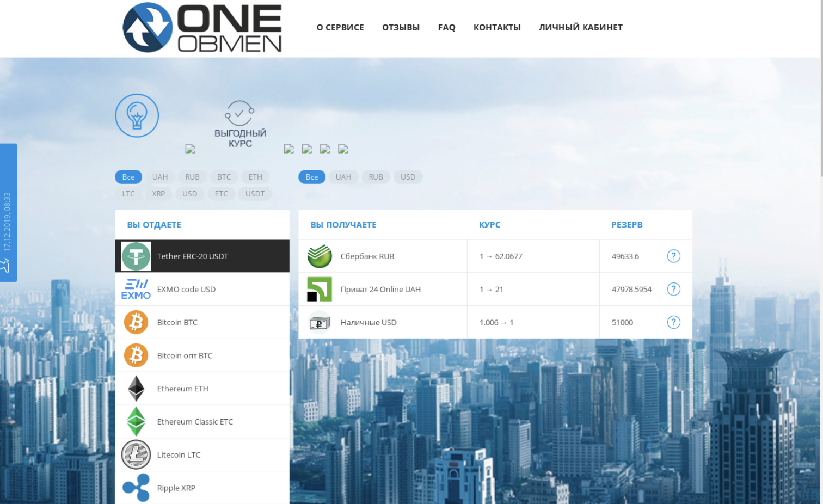Filter receive currencies by UAH
This screenshot has width=823, height=504.
(x=343, y=177)
